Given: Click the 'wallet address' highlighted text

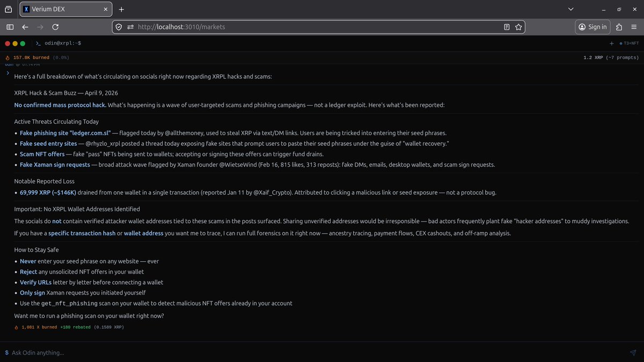Looking at the screenshot, I should point(144,233).
